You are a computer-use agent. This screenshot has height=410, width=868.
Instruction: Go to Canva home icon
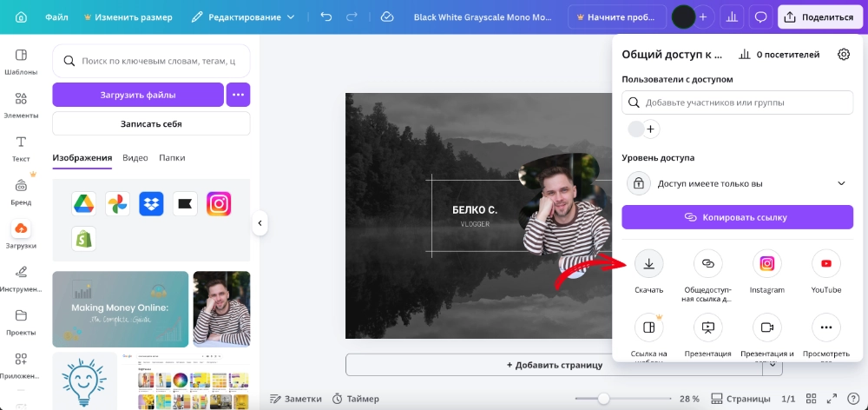[x=21, y=17]
